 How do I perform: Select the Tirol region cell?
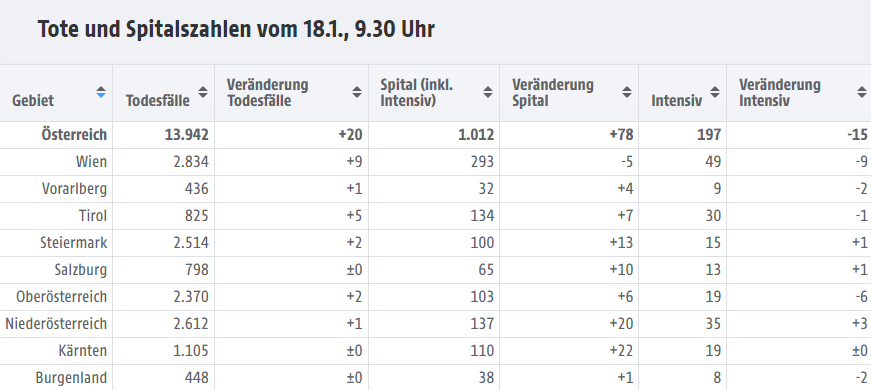[x=93, y=216]
